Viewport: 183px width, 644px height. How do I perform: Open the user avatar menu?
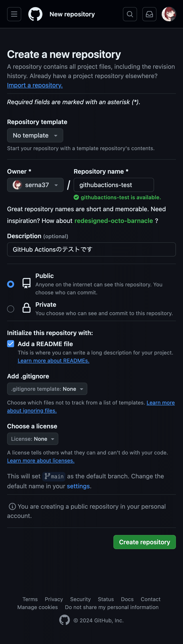click(x=169, y=14)
